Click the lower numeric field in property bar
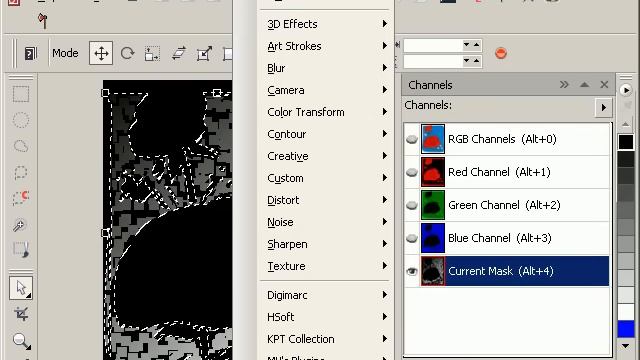640x360 pixels. 433,61
